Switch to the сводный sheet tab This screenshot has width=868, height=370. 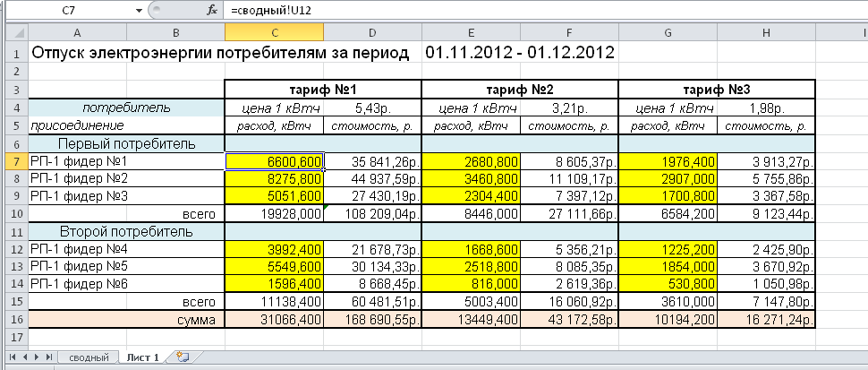[88, 357]
